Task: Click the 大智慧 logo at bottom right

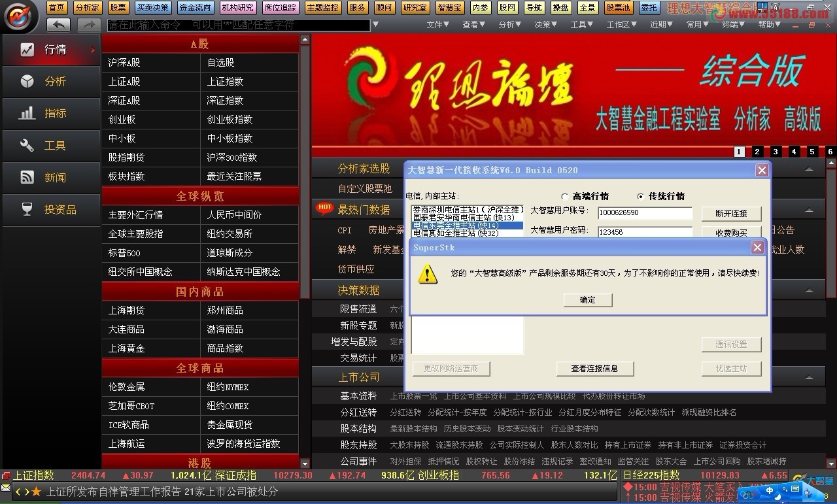Action: (x=813, y=480)
